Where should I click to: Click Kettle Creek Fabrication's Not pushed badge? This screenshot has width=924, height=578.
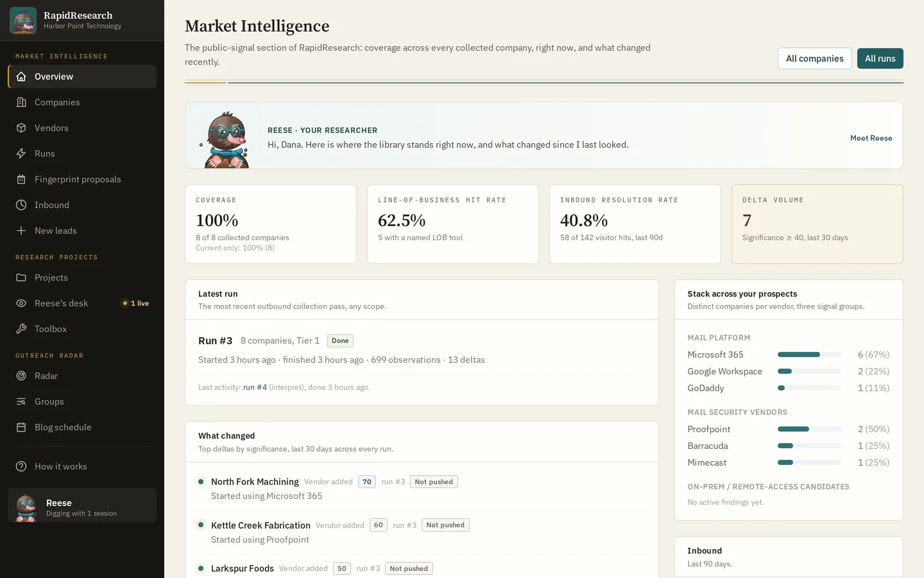[x=445, y=525]
